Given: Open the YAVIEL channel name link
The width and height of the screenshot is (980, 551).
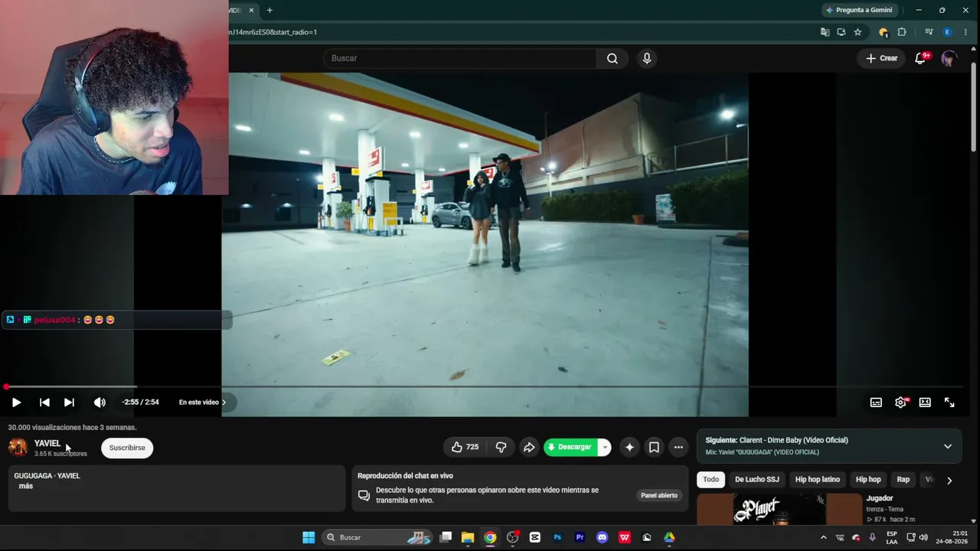Looking at the screenshot, I should [x=47, y=443].
